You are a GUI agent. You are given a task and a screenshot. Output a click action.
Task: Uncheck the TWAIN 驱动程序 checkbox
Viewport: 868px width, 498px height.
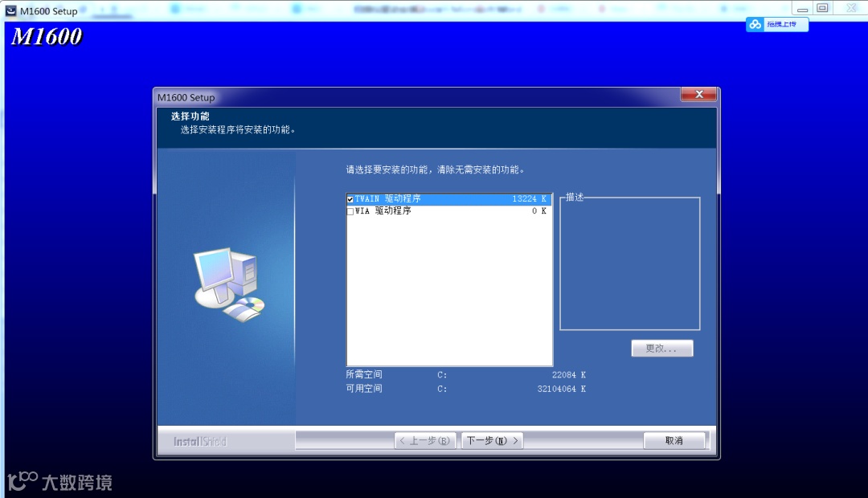pyautogui.click(x=350, y=199)
